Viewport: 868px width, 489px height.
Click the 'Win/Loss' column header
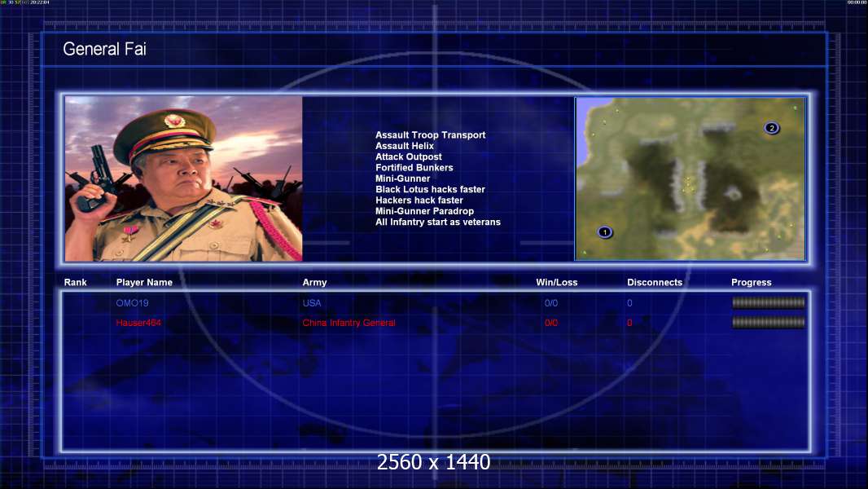coord(556,283)
